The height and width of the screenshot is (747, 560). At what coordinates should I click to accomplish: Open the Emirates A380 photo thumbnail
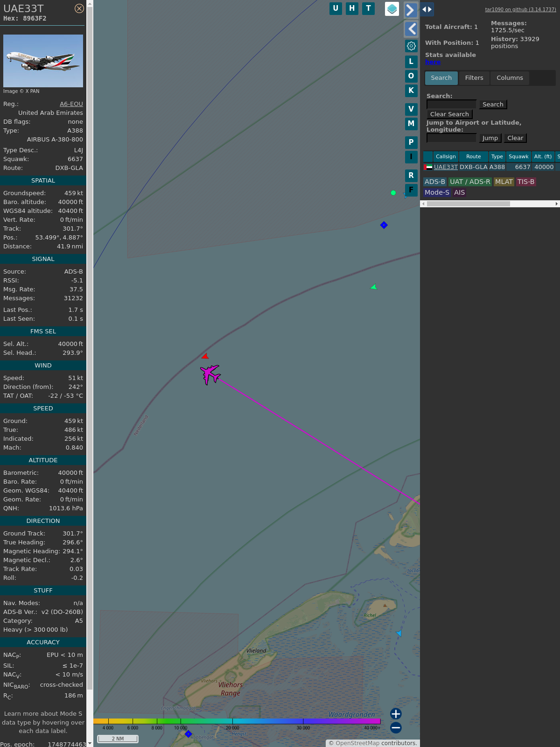pyautogui.click(x=43, y=61)
